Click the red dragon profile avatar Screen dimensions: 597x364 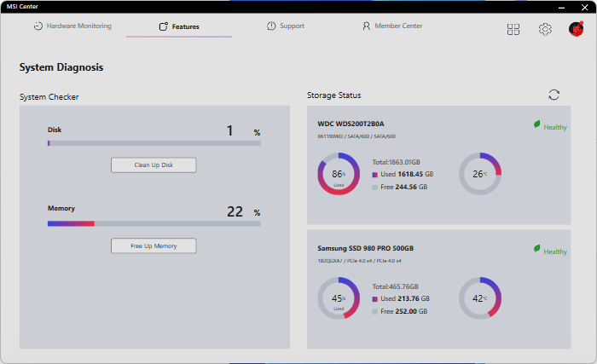[x=576, y=29]
